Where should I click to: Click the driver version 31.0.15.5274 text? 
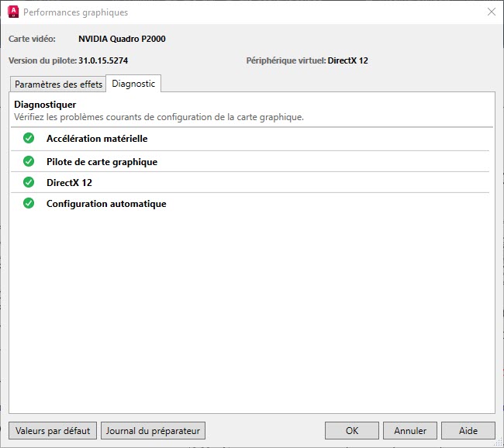point(103,60)
